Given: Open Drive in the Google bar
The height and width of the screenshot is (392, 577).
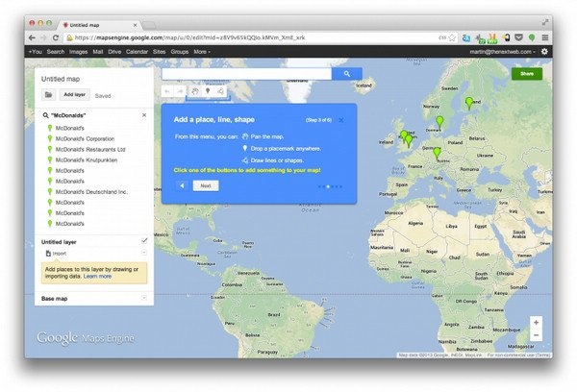Looking at the screenshot, I should 114,52.
